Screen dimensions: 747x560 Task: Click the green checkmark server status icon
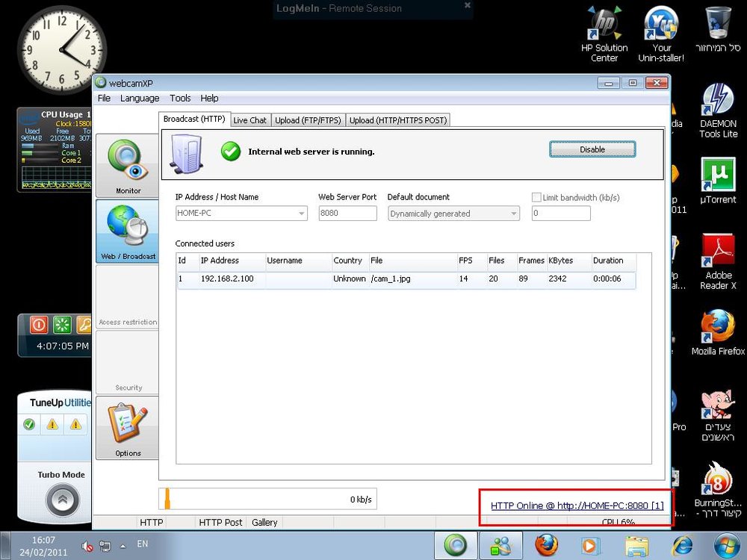pos(231,152)
